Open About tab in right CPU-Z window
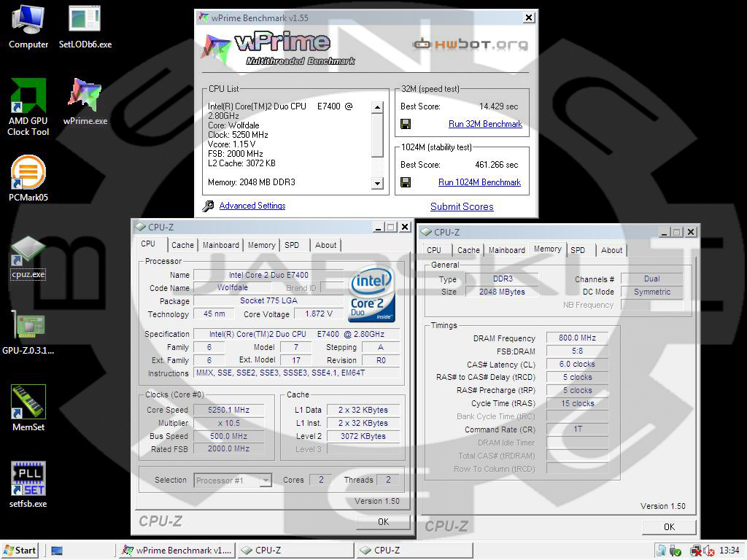Viewport: 747px width, 560px height. 611,250
